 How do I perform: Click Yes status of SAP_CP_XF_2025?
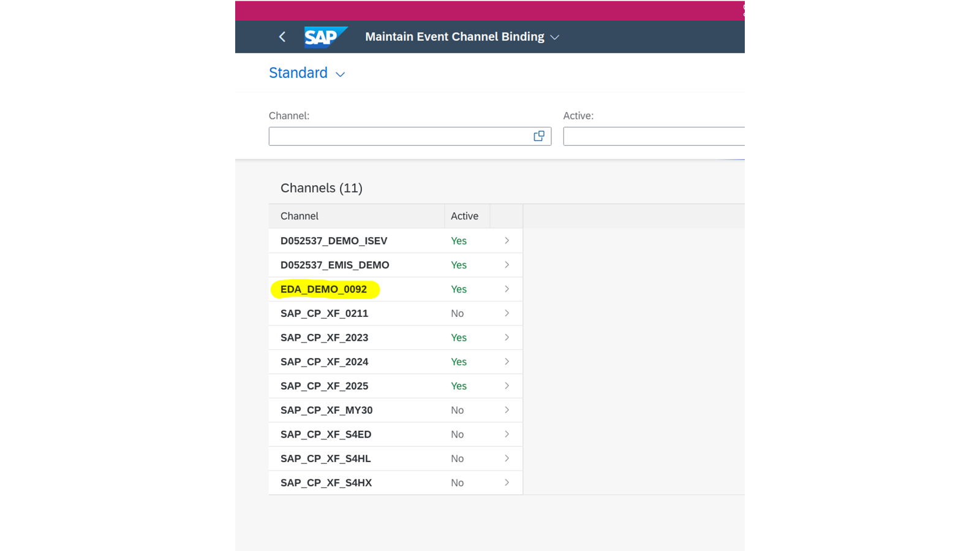point(459,386)
